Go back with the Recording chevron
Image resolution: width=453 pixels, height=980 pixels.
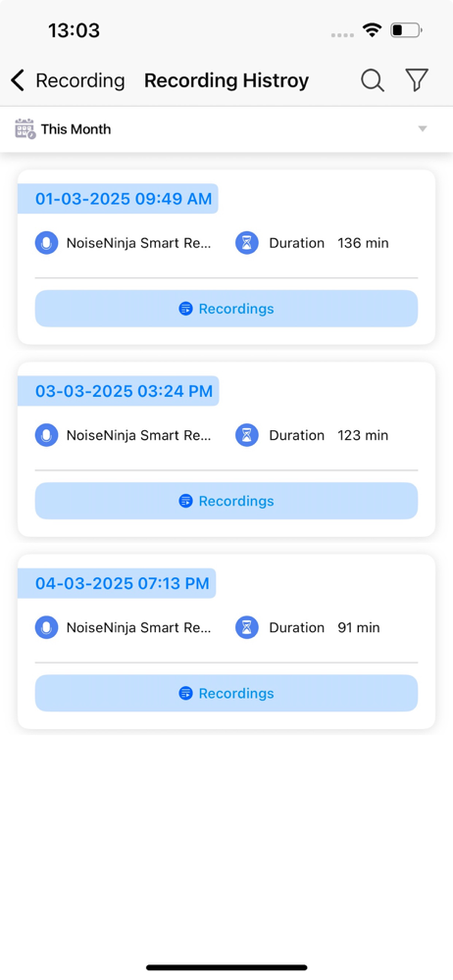pos(18,80)
